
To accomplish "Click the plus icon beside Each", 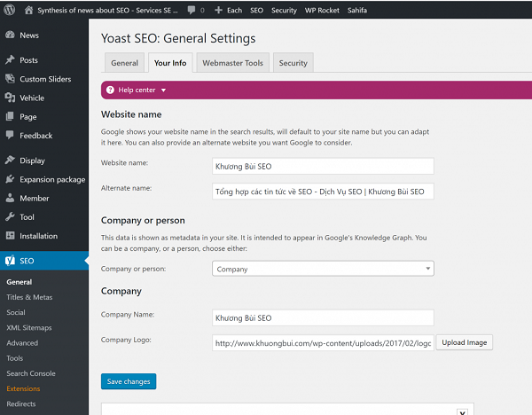I will [218, 10].
